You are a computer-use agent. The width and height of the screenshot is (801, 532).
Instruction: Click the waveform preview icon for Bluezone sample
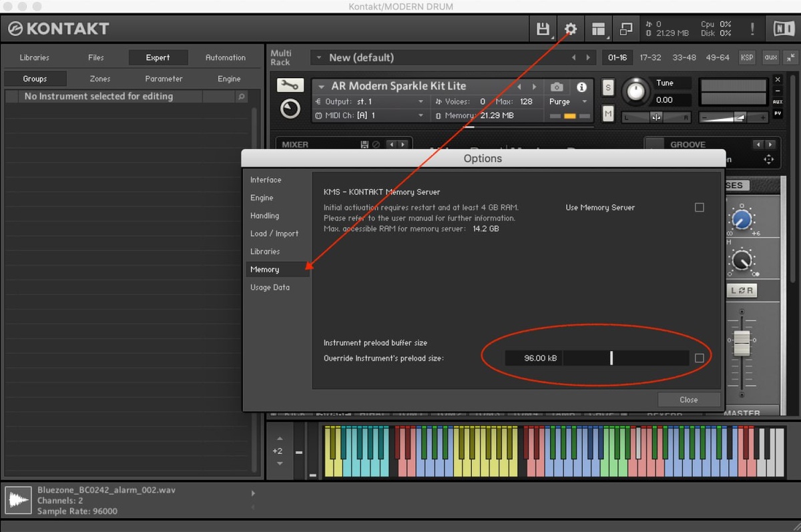point(19,500)
